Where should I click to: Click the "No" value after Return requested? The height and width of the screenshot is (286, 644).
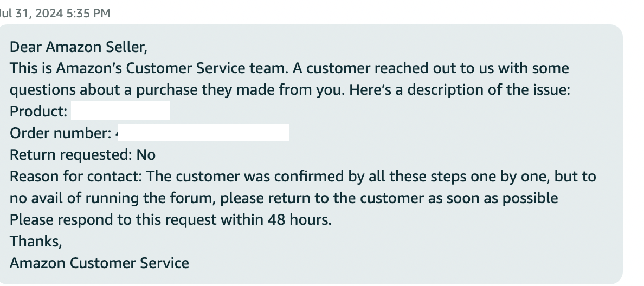(146, 155)
